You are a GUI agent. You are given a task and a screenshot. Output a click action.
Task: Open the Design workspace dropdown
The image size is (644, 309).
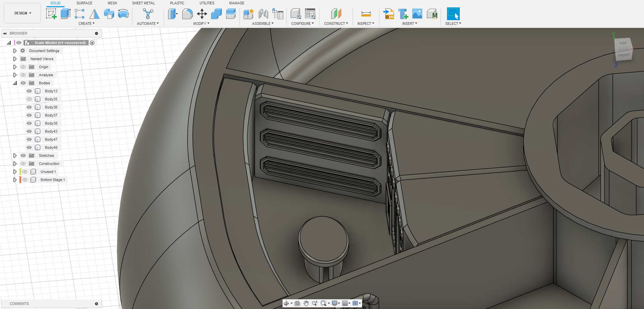pos(22,13)
